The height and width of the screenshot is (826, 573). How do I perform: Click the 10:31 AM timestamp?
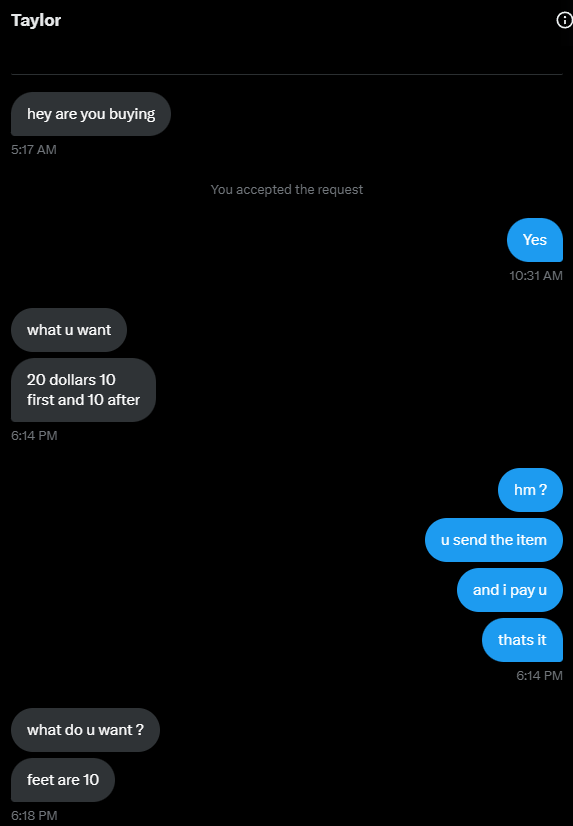(536, 276)
